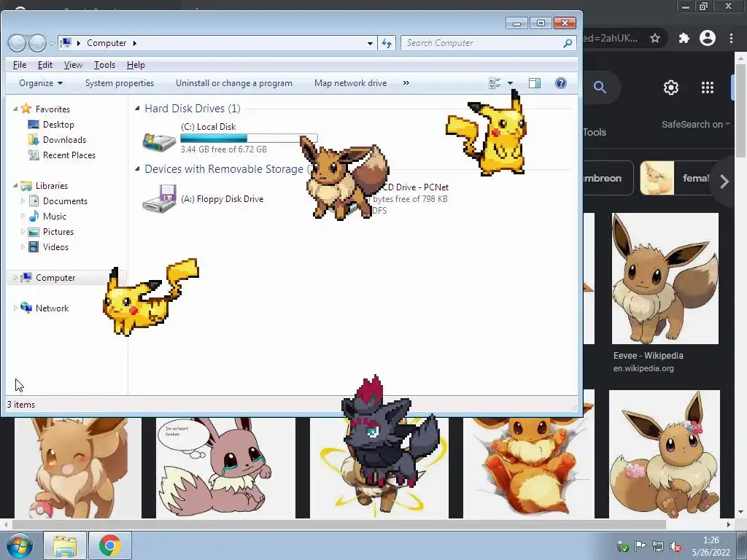Open Chrome extensions puzzle icon
747x560 pixels.
[x=684, y=38]
